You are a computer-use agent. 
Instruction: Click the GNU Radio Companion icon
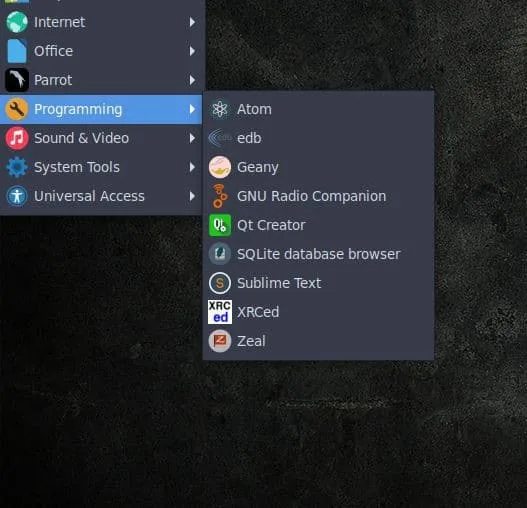pyautogui.click(x=220, y=196)
